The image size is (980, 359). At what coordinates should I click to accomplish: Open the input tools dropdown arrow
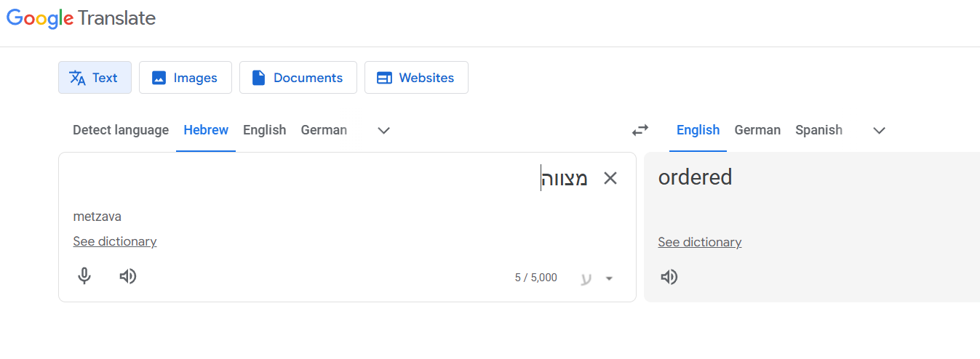tap(610, 278)
